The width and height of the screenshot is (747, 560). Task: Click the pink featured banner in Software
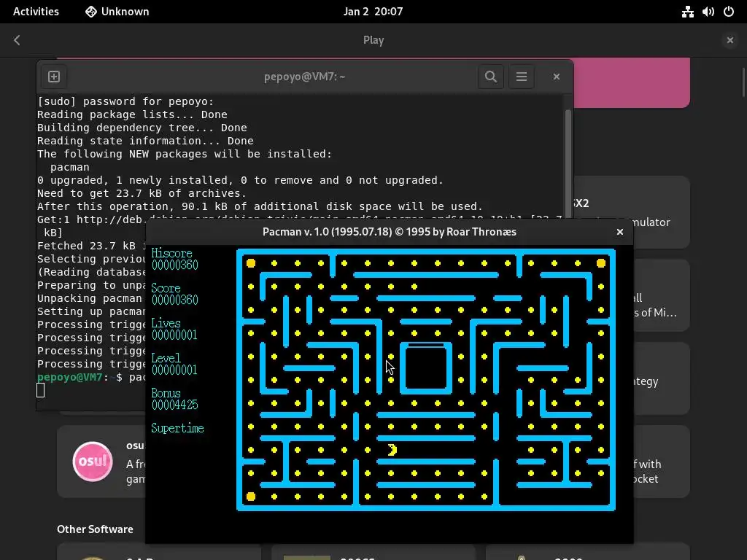[631, 82]
